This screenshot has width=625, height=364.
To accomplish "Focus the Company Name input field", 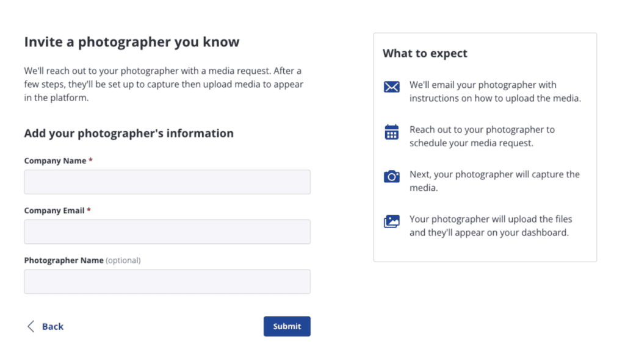I will point(167,182).
